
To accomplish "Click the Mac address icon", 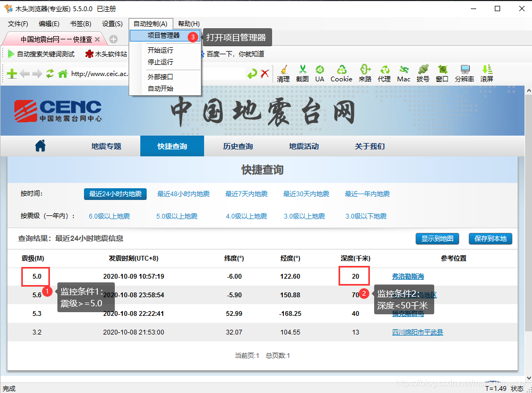I will [x=404, y=73].
